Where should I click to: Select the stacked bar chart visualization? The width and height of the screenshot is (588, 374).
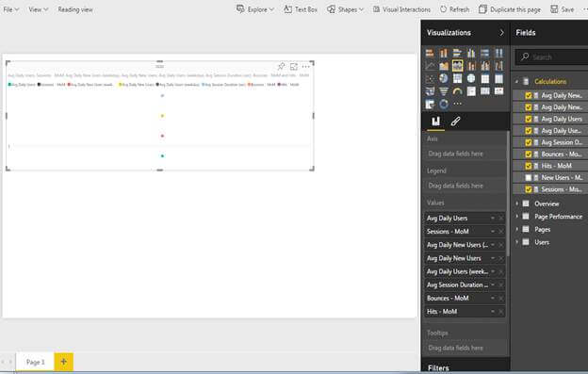pyautogui.click(x=430, y=53)
